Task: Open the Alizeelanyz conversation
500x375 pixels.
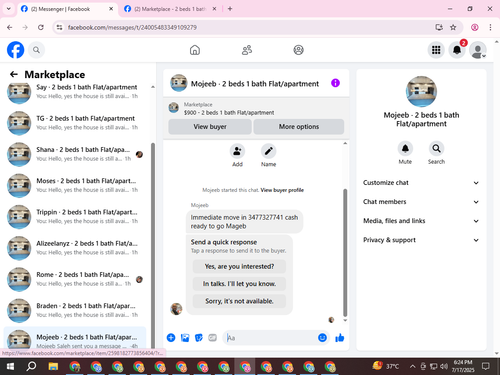Action: pos(75,248)
